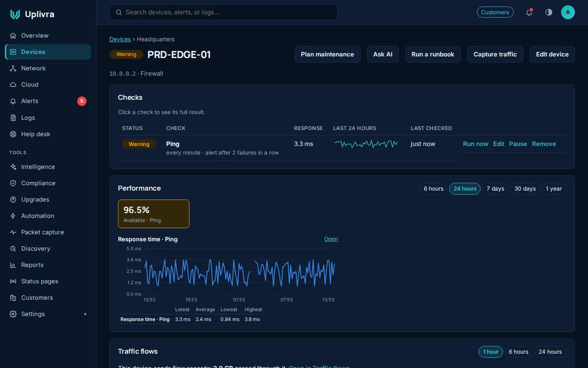The image size is (588, 368).
Task: Select the 6 hours performance range
Action: [434, 188]
